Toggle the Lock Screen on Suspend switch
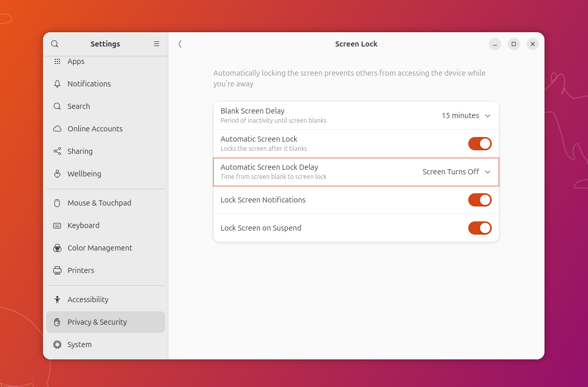 [480, 228]
